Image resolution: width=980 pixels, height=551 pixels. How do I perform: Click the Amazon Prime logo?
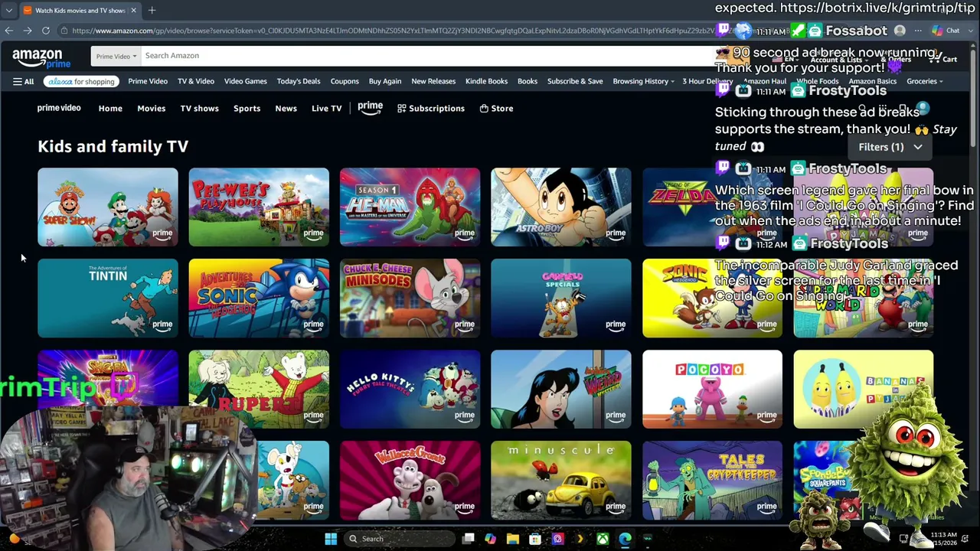pos(40,57)
